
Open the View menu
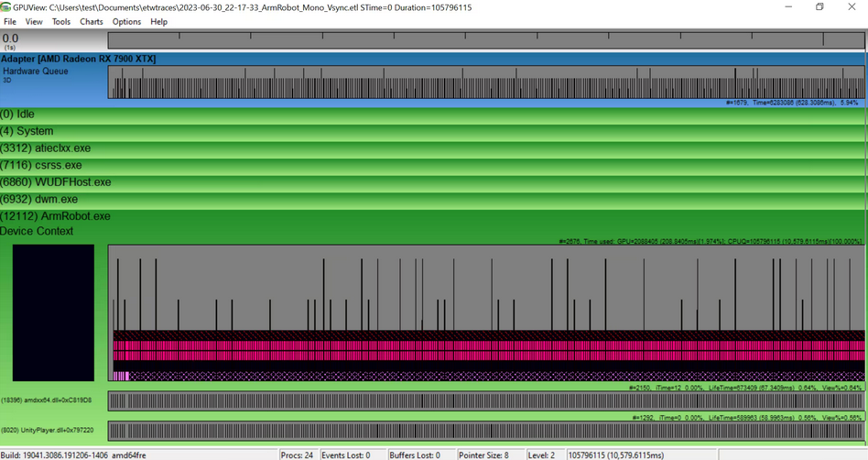click(34, 21)
